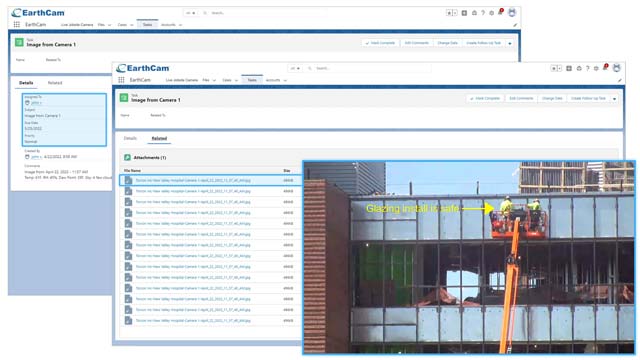The image size is (640, 360).
Task: Open the Attachments (1) related list link
Action: coord(150,158)
